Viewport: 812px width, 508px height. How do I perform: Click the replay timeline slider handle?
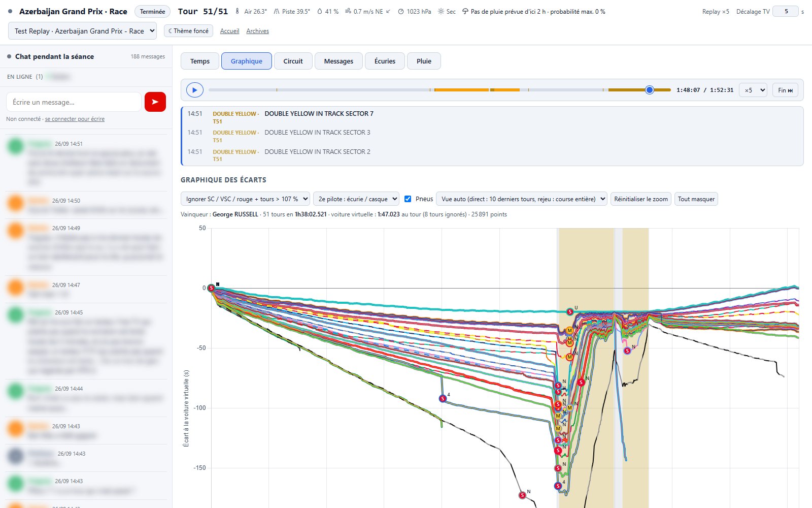pos(650,90)
